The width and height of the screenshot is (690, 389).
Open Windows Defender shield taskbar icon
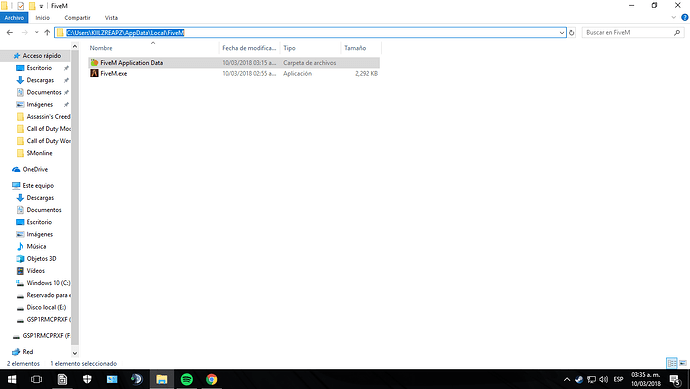coord(87,379)
